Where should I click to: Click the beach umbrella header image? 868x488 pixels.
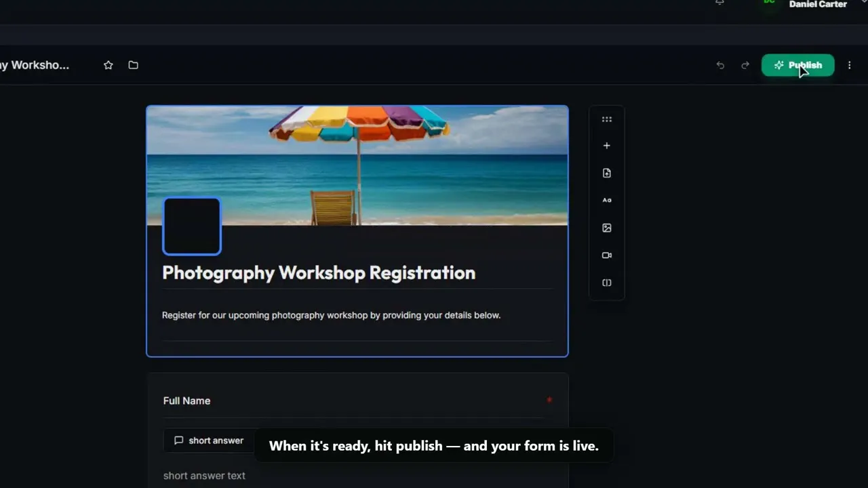[357, 165]
